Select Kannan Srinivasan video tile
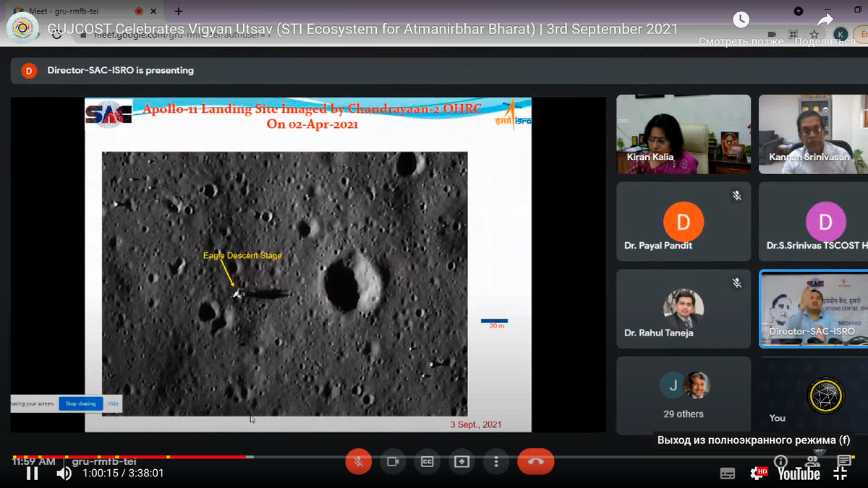 (x=813, y=134)
